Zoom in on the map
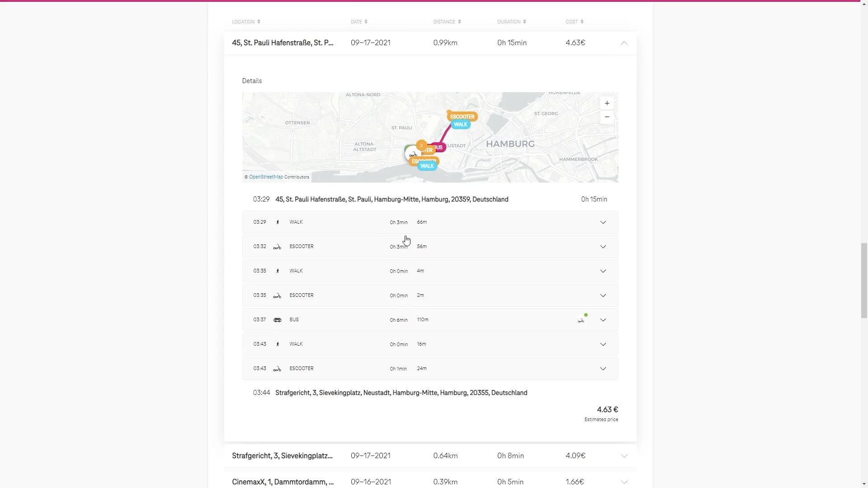Screen dimensions: 868x488 click(607, 103)
